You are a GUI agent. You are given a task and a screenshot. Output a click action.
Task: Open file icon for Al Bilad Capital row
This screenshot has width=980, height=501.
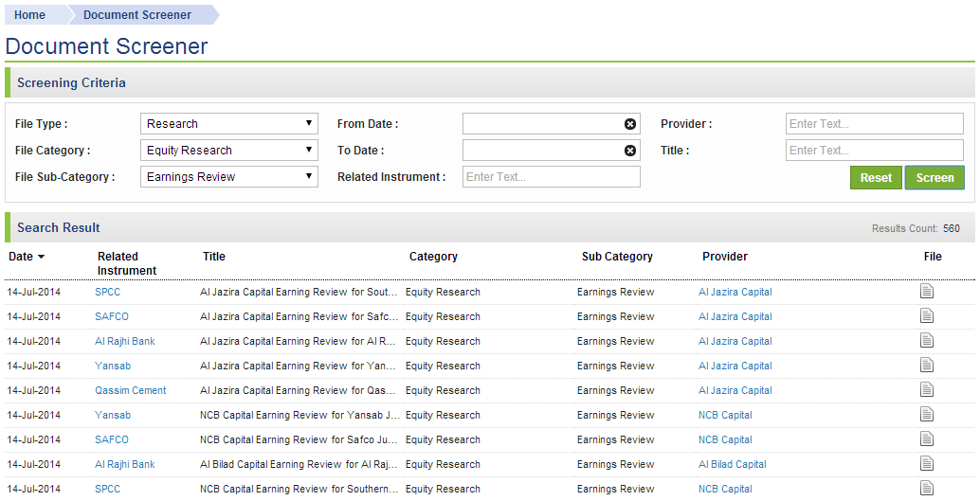(x=926, y=463)
